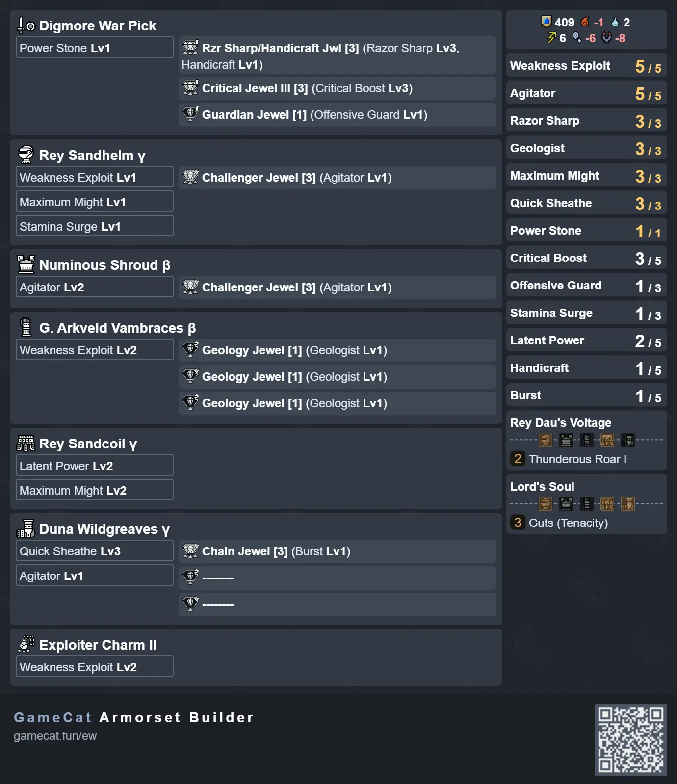Select the Power Stone Lv1 skill box
The height and width of the screenshot is (784, 677).
(94, 48)
